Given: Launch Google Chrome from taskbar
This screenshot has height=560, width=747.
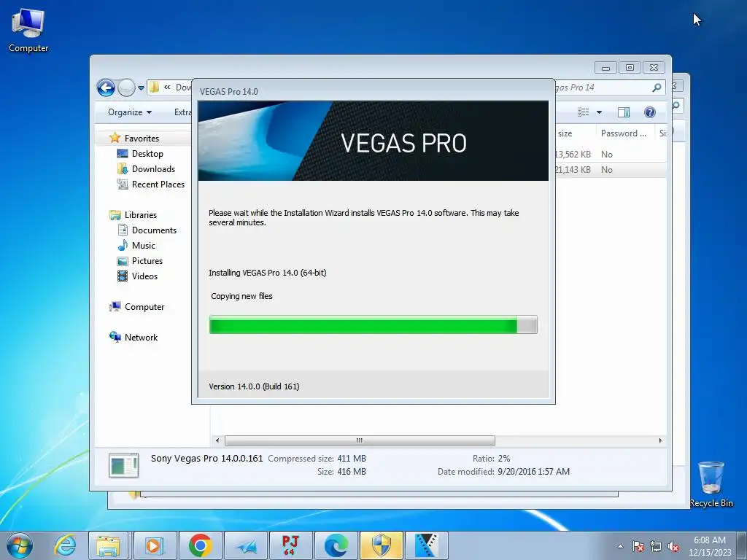Looking at the screenshot, I should (x=200, y=545).
